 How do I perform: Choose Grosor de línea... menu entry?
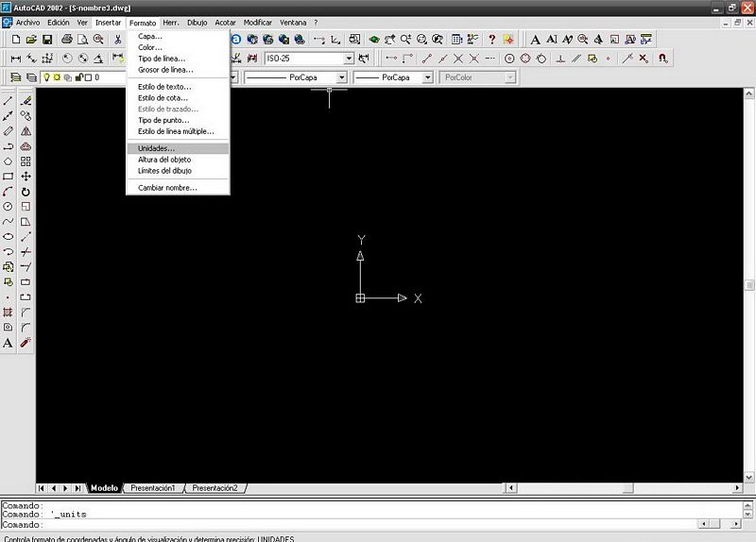[x=178, y=70]
